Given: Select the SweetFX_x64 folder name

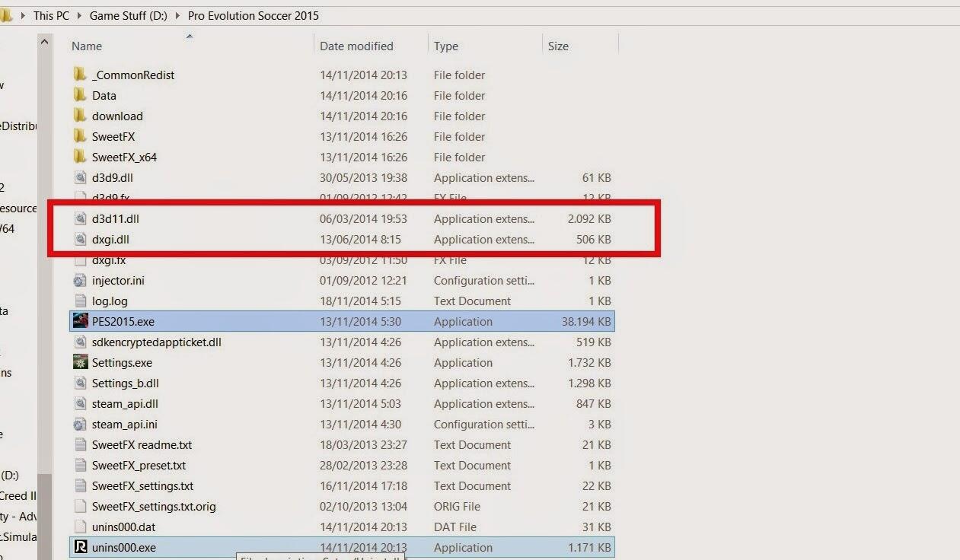Looking at the screenshot, I should (x=124, y=157).
